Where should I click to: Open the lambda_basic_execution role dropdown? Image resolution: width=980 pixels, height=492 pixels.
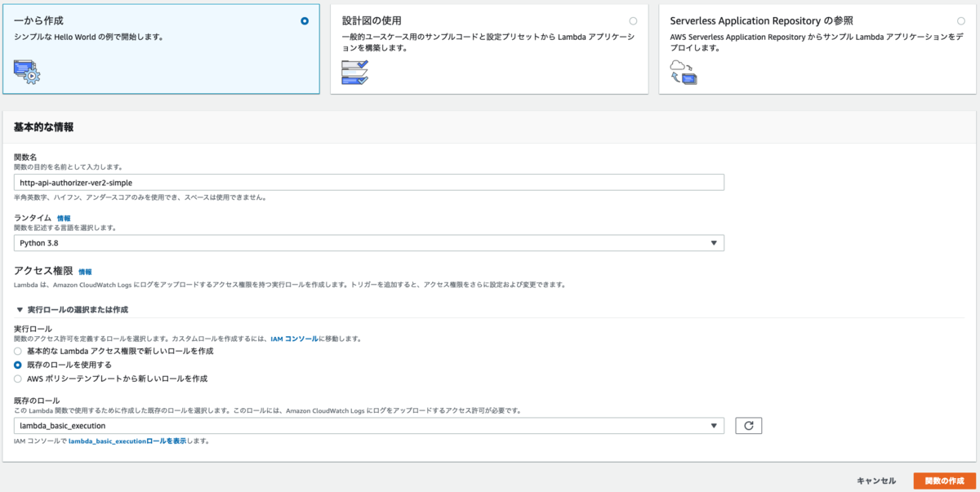click(x=367, y=425)
